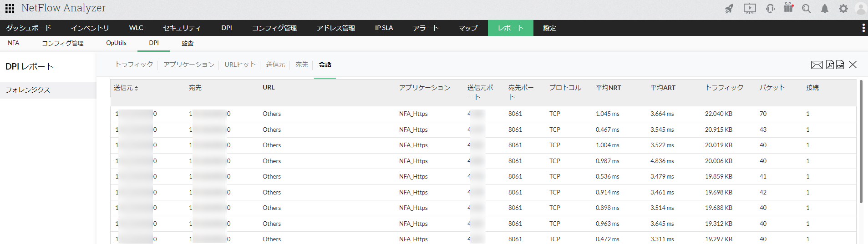Screen dimensions: 868x244
Task: Open the settings gear icon
Action: pos(843,9)
